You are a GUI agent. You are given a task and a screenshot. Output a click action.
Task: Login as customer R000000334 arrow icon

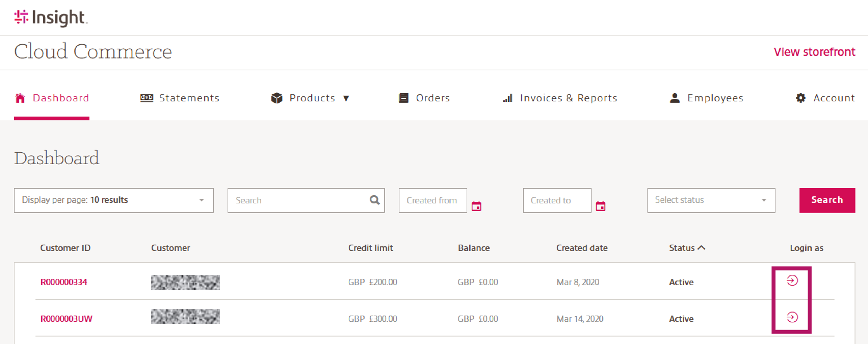click(792, 280)
